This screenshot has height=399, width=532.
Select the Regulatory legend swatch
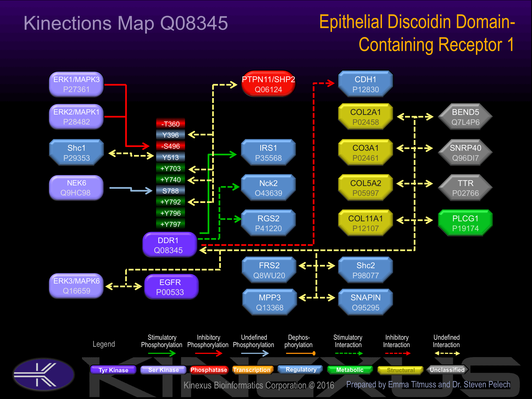[301, 369]
